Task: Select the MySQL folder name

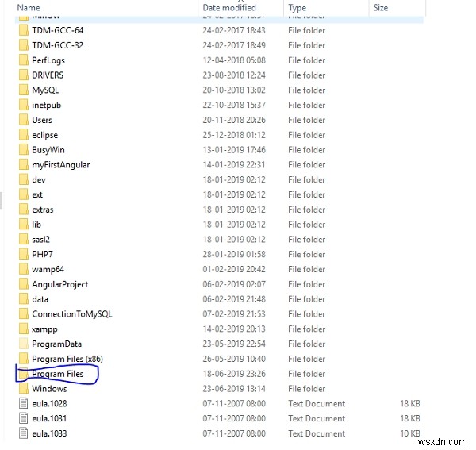Action: pos(45,90)
